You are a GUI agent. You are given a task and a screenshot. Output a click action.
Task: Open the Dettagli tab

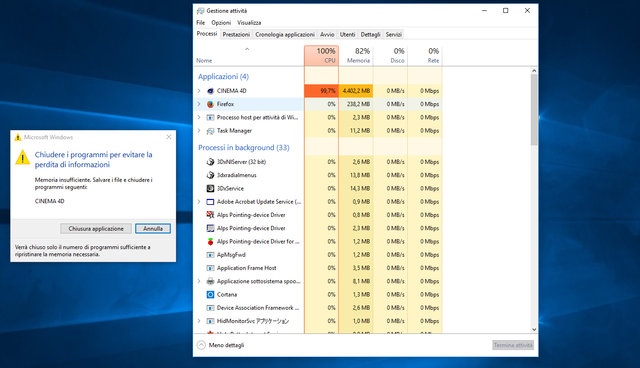370,35
